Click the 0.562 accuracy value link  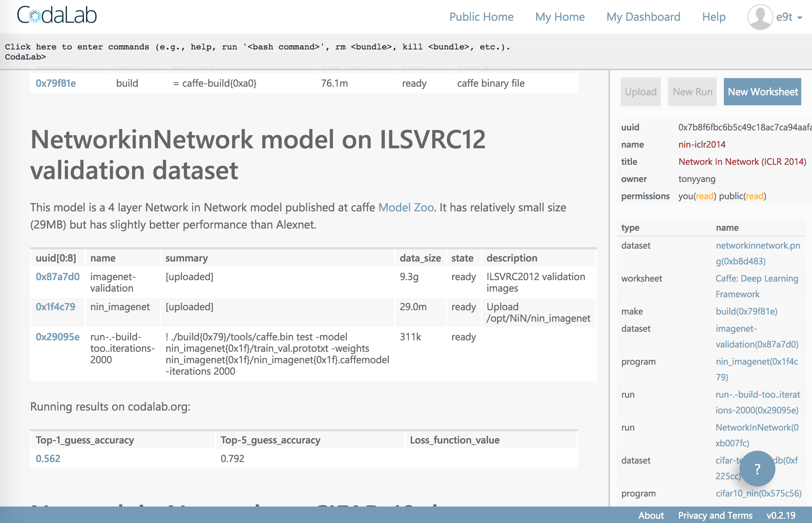point(48,459)
